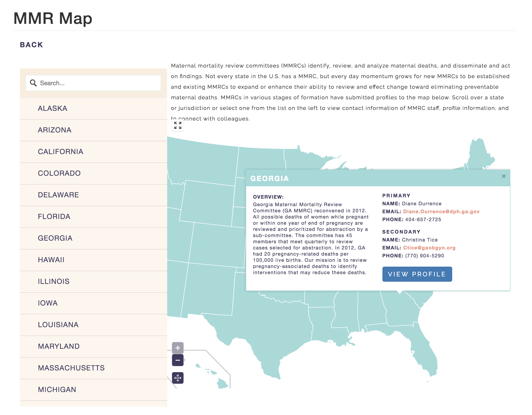Click the Ctice@gaobgyn.org email link

point(429,248)
